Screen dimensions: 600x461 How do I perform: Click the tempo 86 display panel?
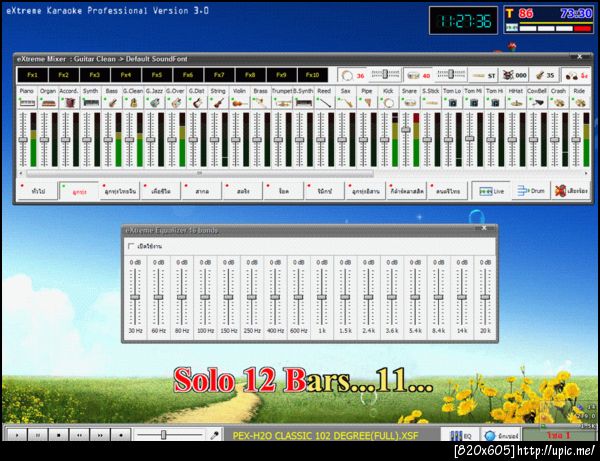click(x=549, y=20)
